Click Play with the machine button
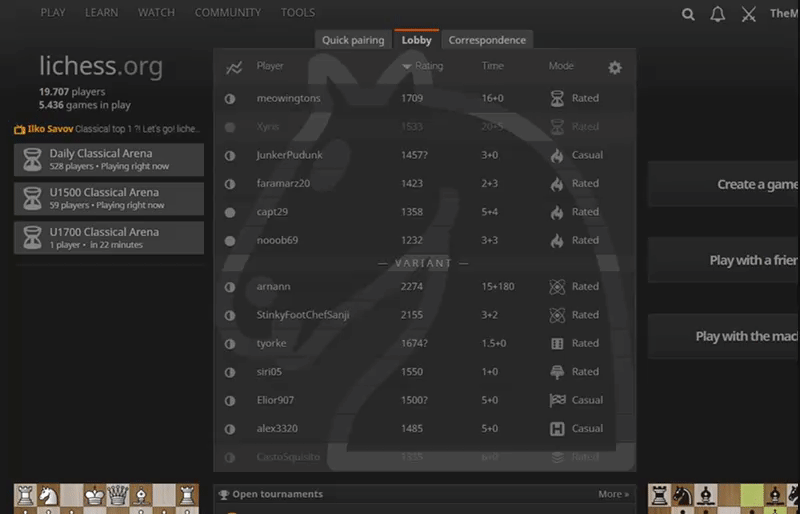Screen dimensions: 800x514 723,336
